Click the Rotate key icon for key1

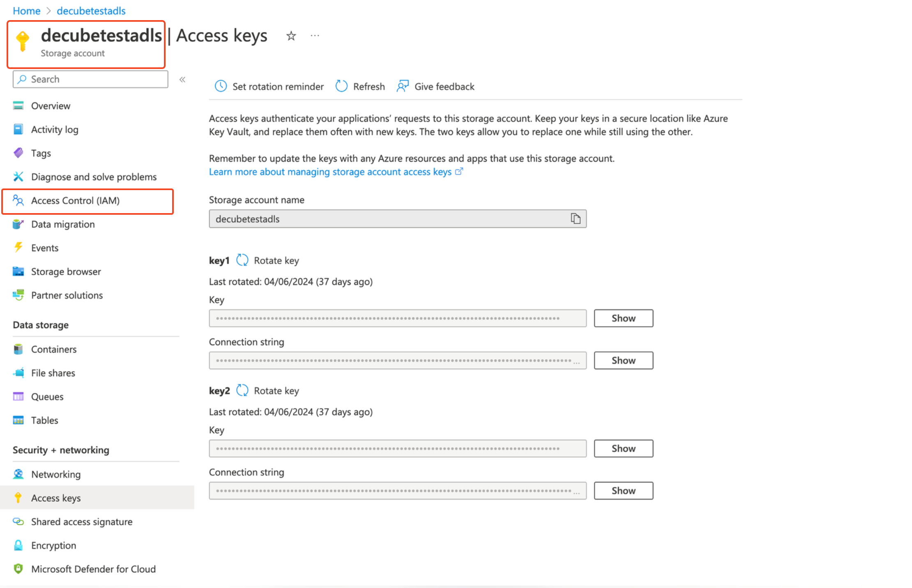242,260
